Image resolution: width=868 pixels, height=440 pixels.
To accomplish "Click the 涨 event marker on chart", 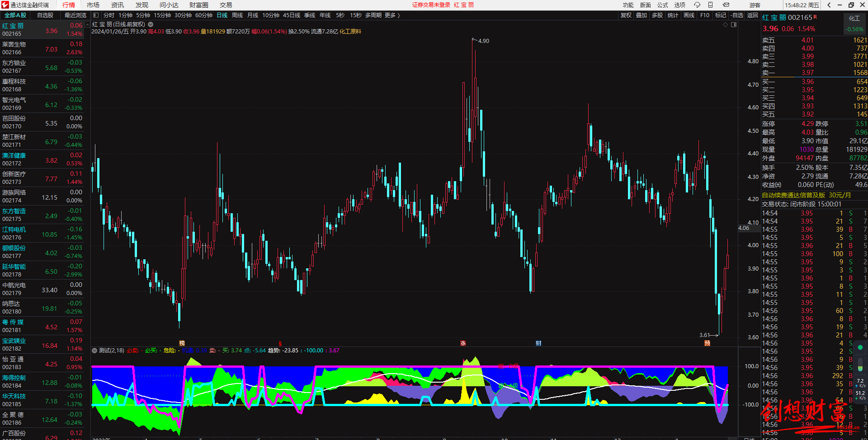I will point(463,343).
